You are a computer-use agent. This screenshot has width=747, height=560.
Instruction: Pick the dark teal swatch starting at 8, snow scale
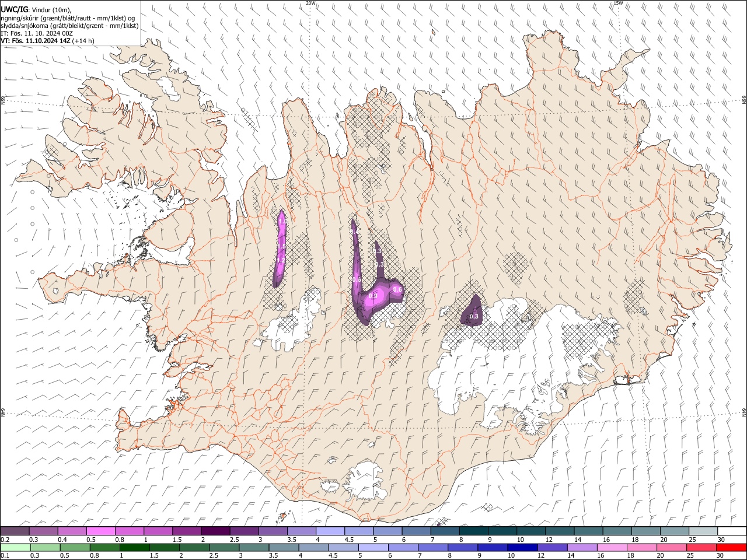tap(473, 531)
